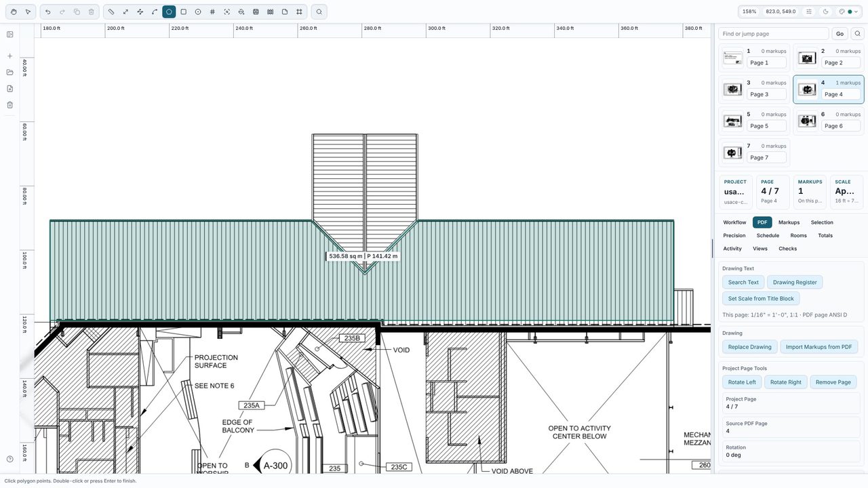Expand the theme color dropdown chevron
Screen dimensions: 868x488
(x=856, y=12)
